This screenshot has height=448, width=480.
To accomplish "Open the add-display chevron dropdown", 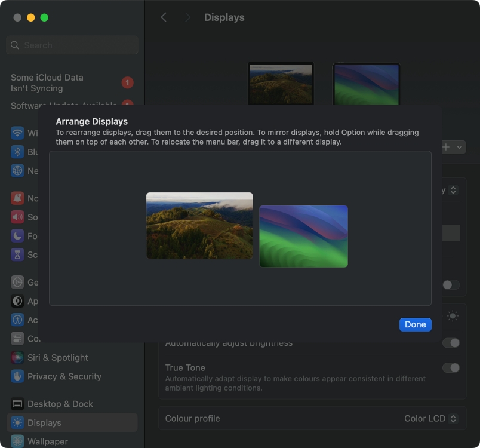I will (459, 147).
